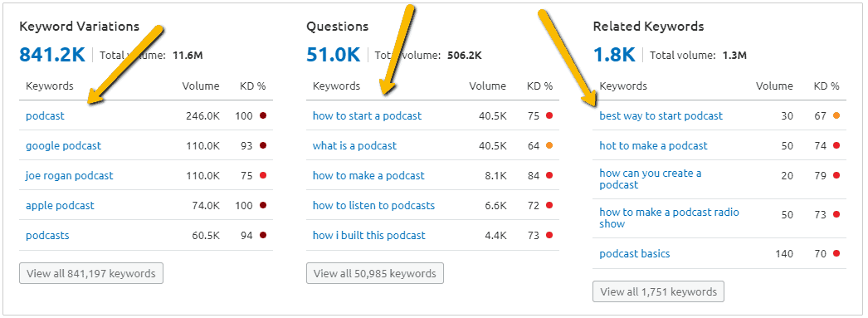Open 'best way to start podcast' keyword
The image size is (868, 318).
661,115
